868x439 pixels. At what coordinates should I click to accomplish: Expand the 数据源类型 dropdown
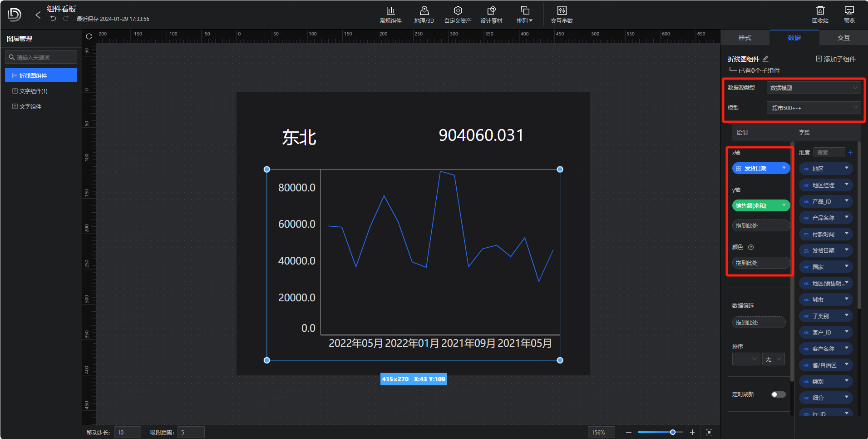coord(813,88)
